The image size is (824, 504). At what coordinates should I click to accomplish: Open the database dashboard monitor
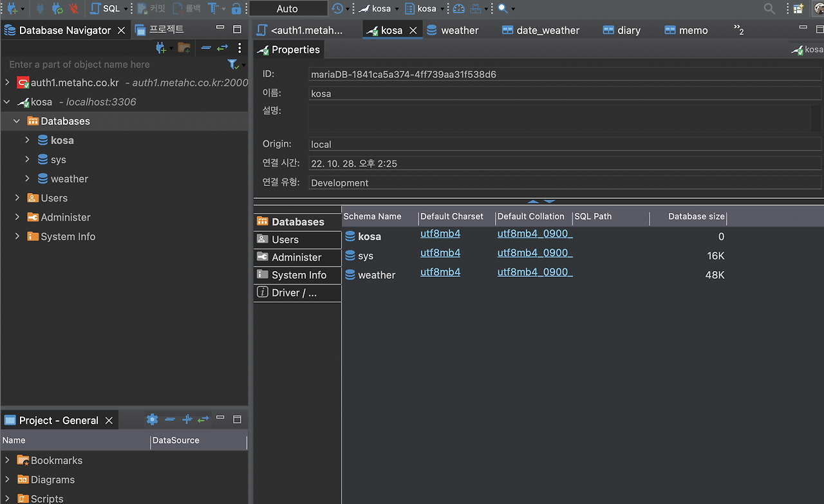(459, 8)
